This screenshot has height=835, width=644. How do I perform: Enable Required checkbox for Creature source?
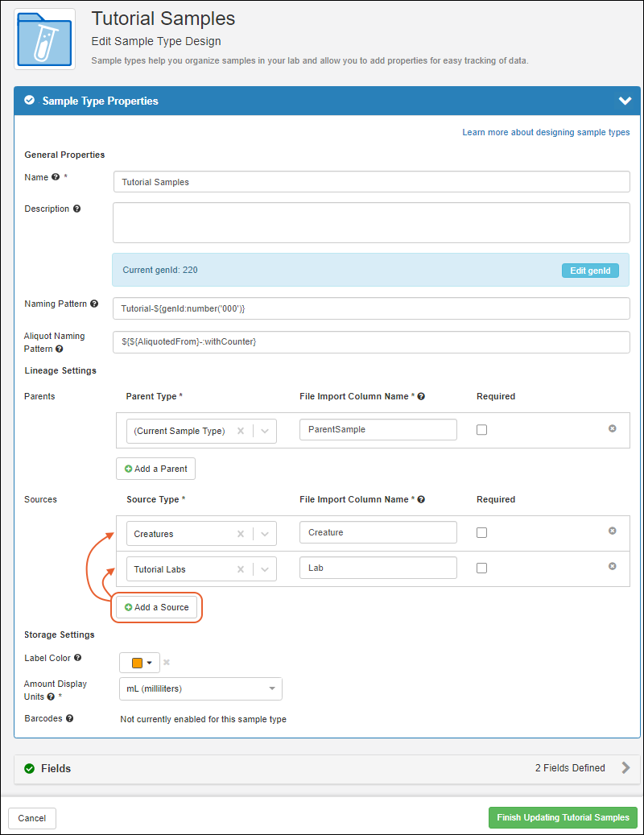(481, 532)
